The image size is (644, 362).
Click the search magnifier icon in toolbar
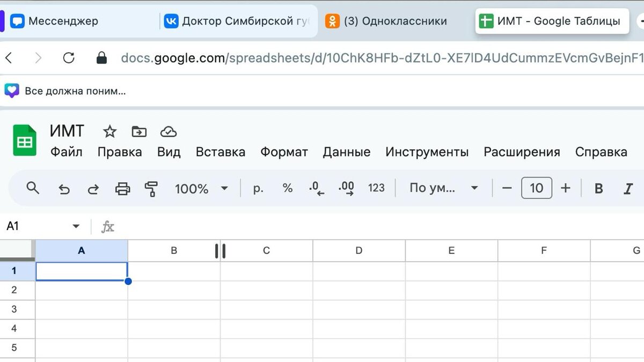click(33, 188)
